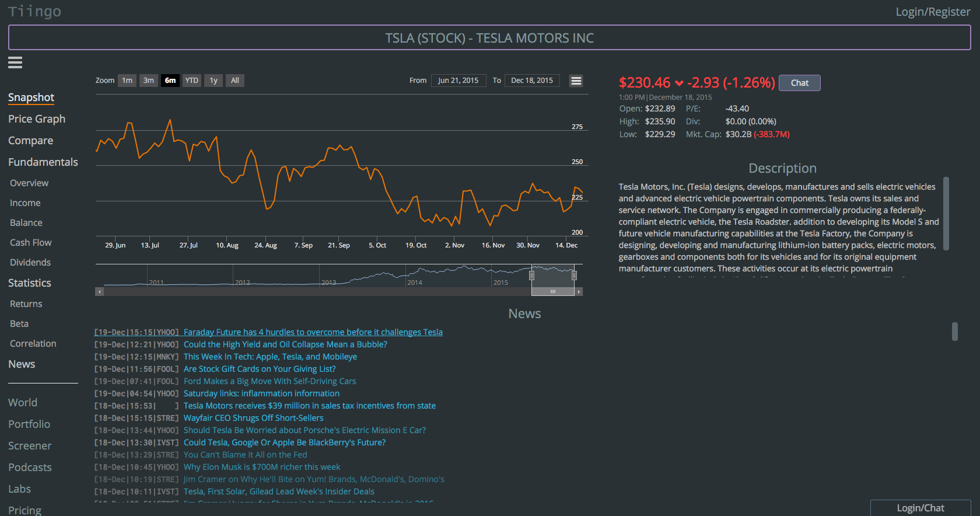980x516 pixels.
Task: Click the $230.46 current price
Action: tap(645, 83)
